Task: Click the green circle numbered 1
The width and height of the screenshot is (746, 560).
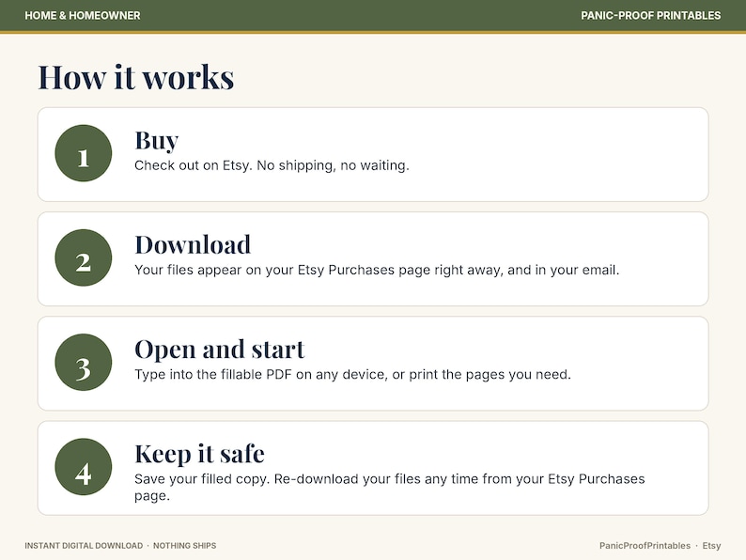Action: (x=84, y=153)
